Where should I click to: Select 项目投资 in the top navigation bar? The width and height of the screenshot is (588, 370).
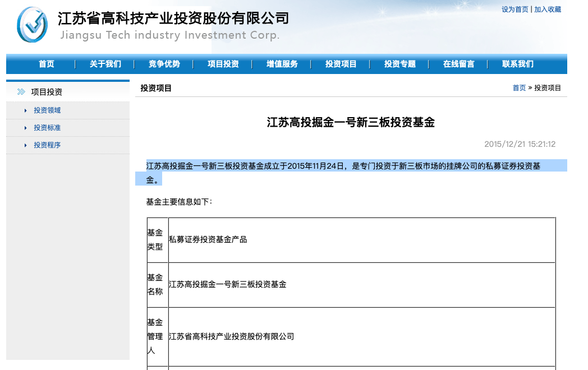tap(223, 64)
